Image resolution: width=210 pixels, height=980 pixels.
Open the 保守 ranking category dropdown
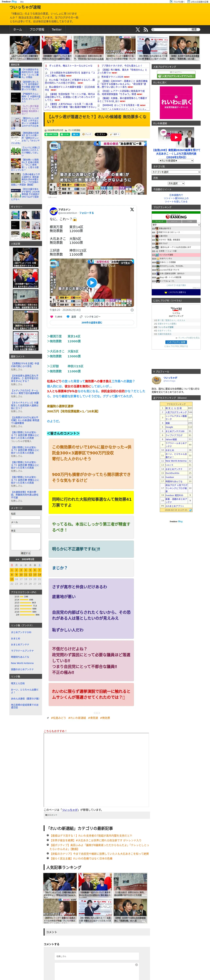pyautogui.click(x=176, y=225)
